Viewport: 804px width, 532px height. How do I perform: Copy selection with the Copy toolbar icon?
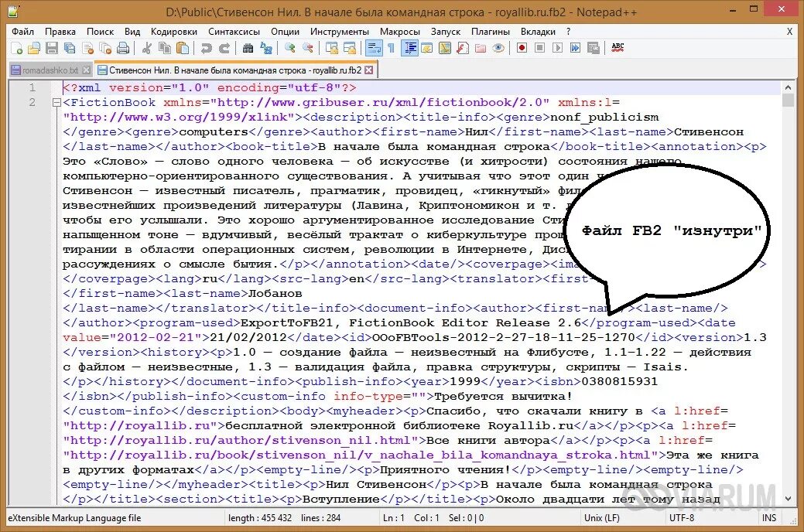165,48
